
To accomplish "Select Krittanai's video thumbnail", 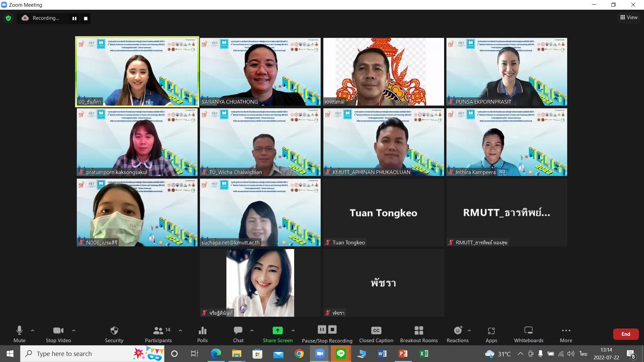I will point(383,71).
